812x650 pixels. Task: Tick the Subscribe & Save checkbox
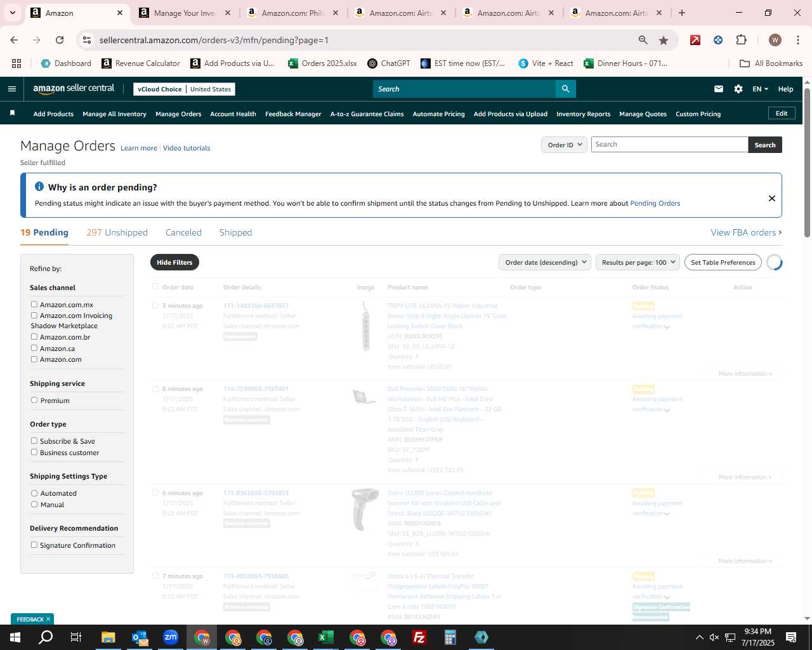click(34, 441)
